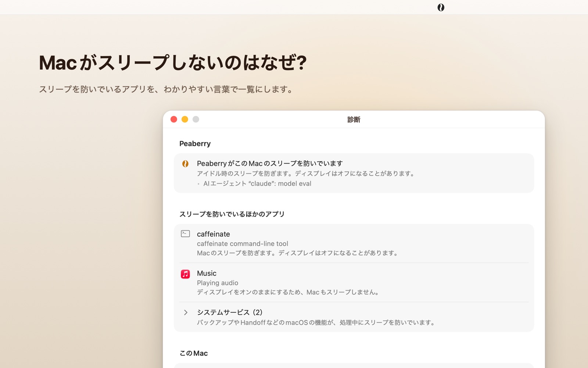
Task: Close the 診断 window with the red button
Action: coord(174,119)
